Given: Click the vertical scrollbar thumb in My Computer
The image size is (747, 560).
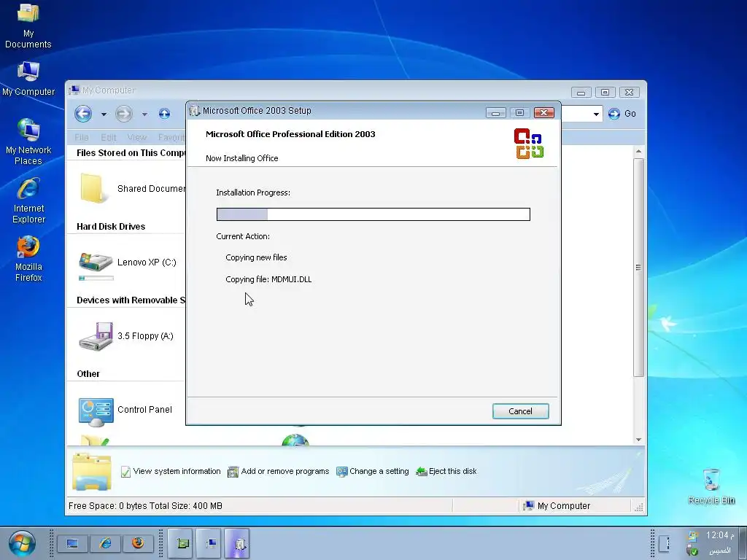Looking at the screenshot, I should tap(638, 267).
